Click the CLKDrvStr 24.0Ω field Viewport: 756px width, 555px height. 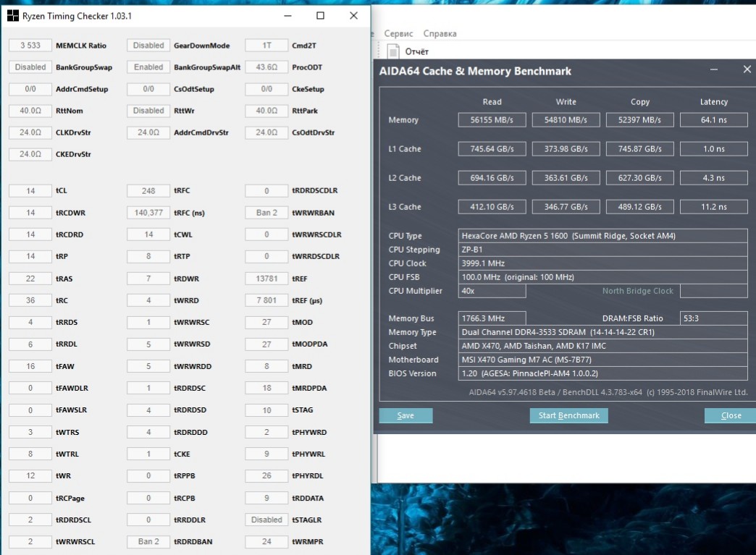30,132
